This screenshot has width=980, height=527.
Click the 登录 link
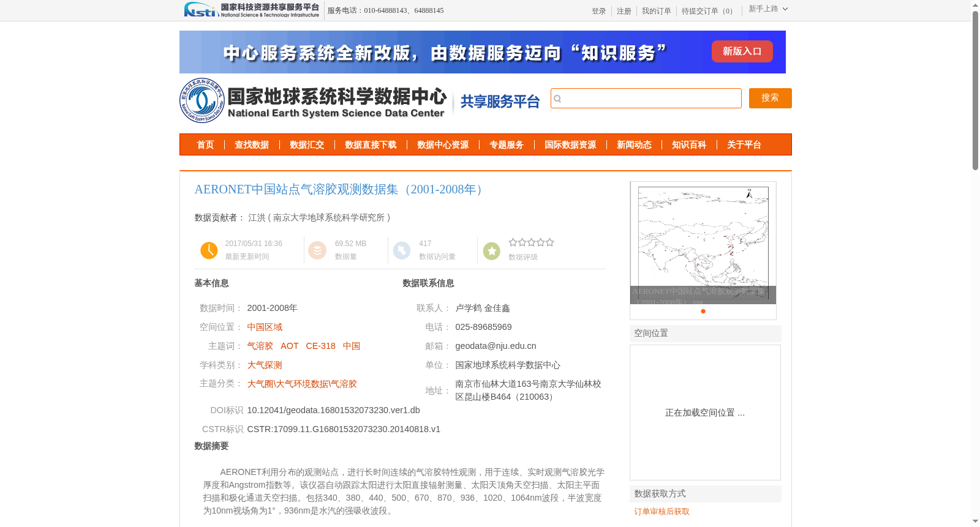click(x=598, y=11)
